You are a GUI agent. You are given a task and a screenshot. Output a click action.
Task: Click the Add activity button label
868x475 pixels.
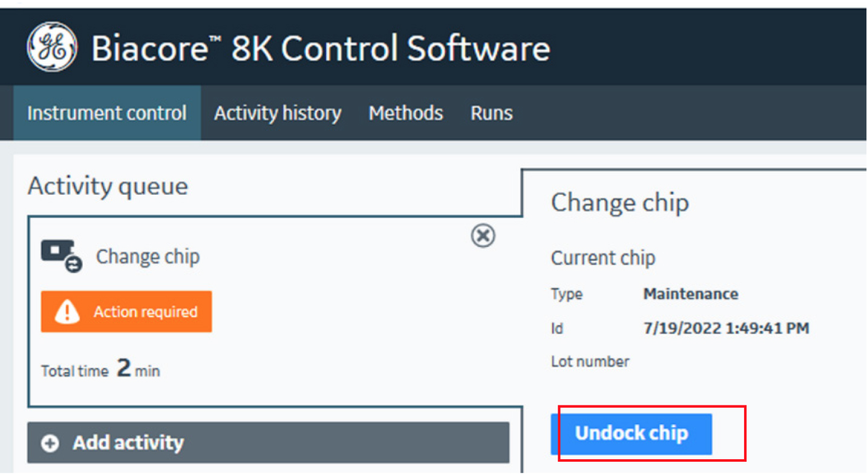tap(128, 443)
